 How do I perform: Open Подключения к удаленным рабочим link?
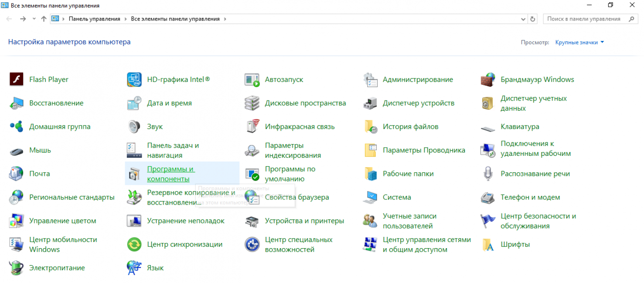(x=535, y=148)
